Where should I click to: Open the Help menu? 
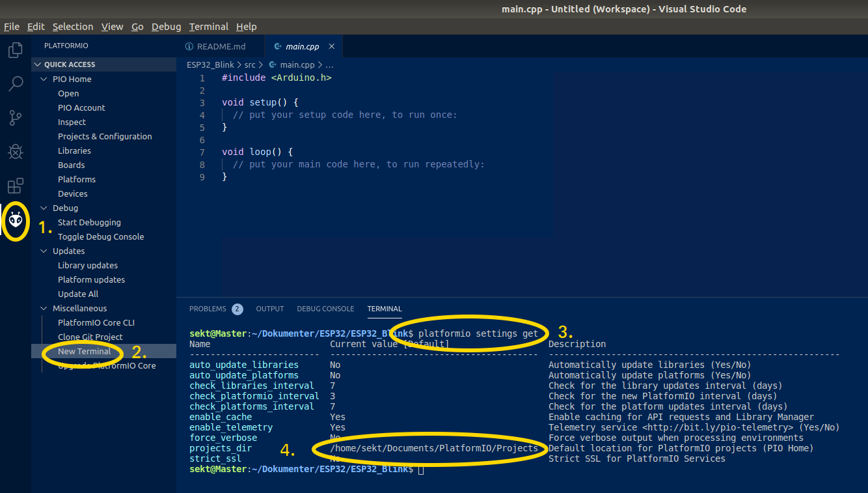point(247,27)
